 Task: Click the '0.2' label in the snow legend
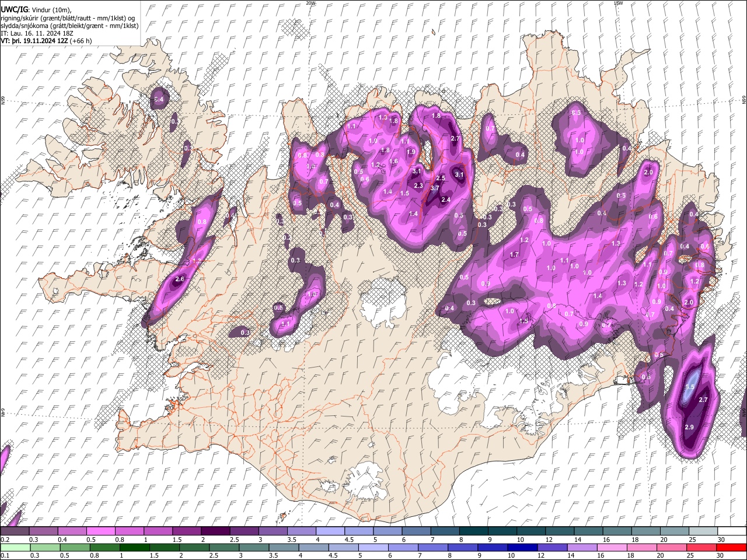(x=4, y=540)
